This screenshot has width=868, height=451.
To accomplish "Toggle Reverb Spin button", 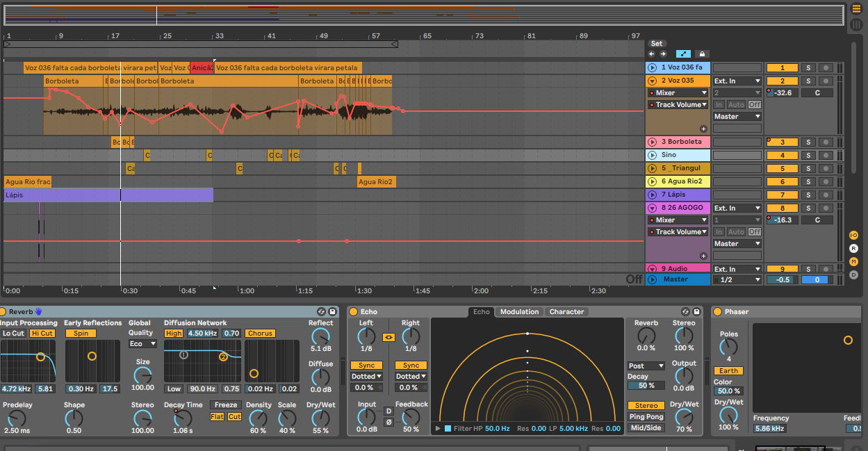I will tap(81, 334).
